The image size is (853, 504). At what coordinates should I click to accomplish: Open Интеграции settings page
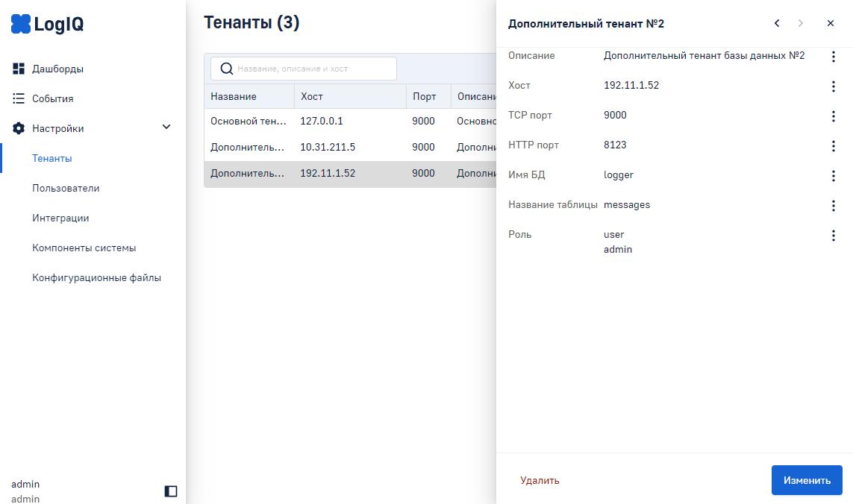coord(60,218)
